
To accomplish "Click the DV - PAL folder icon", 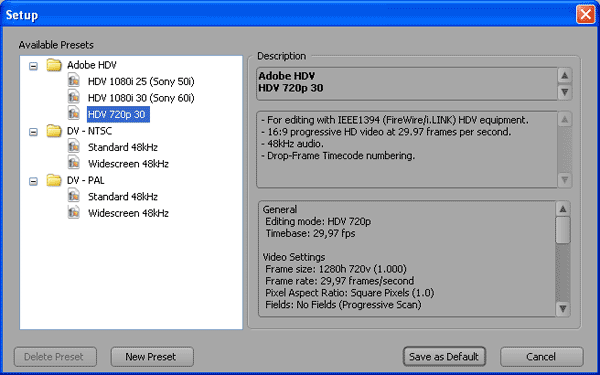I will click(54, 180).
